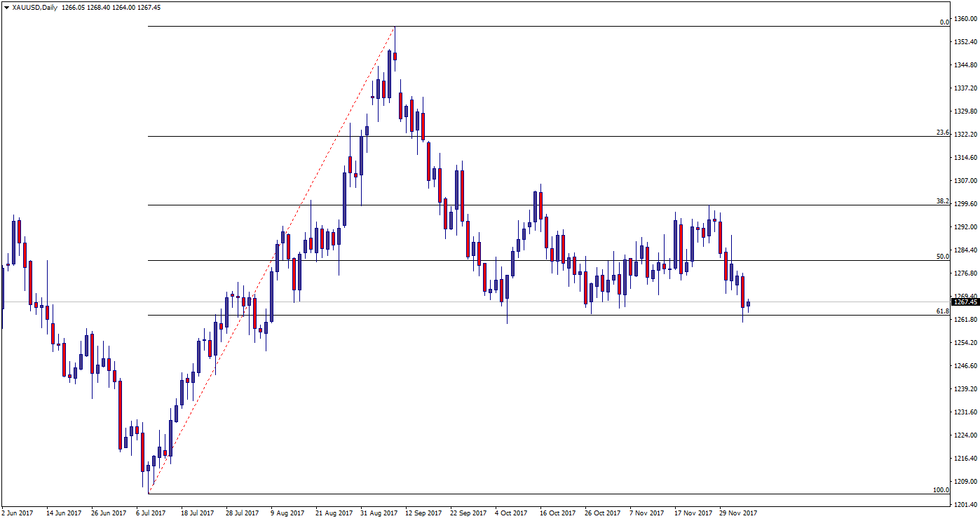The image size is (980, 521).
Task: Click the 0.0 Fibonacci level label
Action: point(944,22)
